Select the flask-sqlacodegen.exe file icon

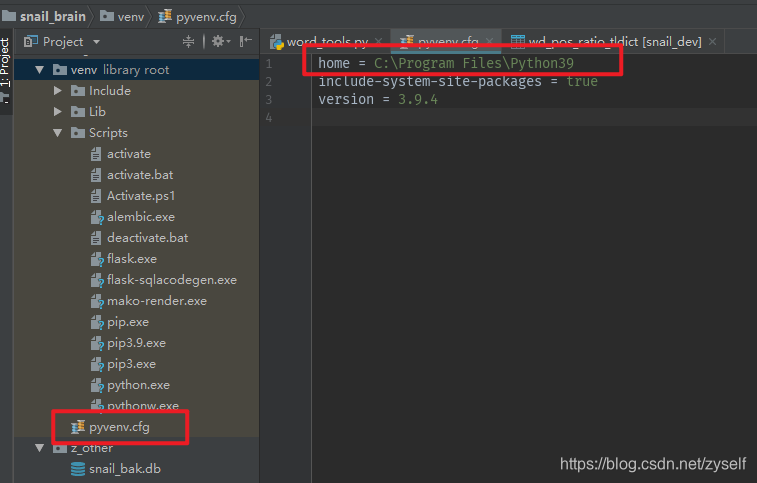coord(97,280)
